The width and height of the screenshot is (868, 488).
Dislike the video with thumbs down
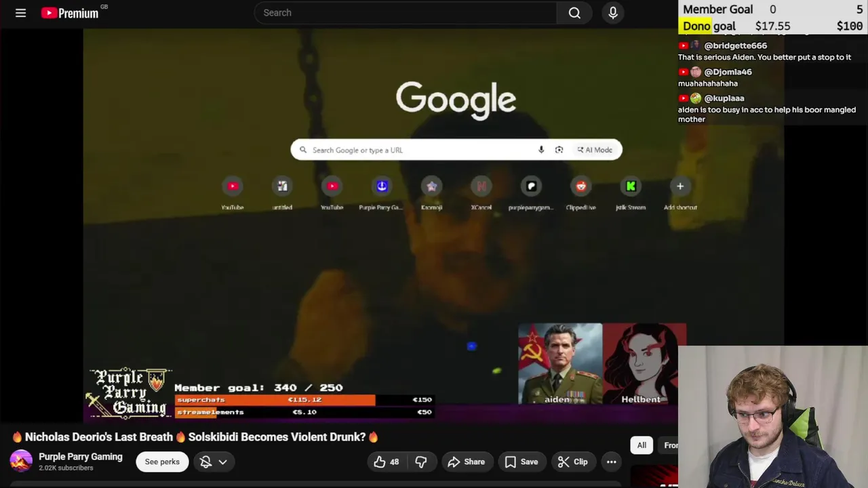pyautogui.click(x=421, y=462)
